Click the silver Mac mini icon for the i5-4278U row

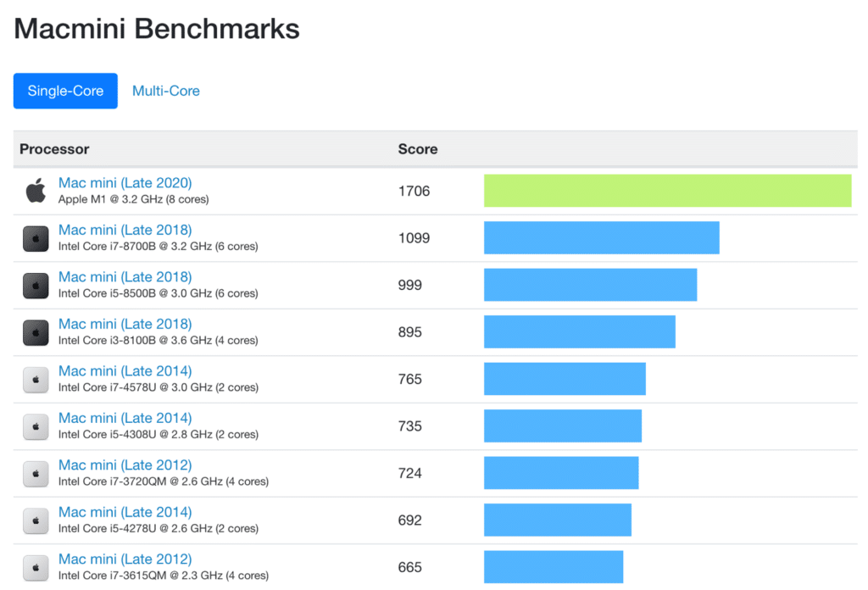[x=36, y=520]
